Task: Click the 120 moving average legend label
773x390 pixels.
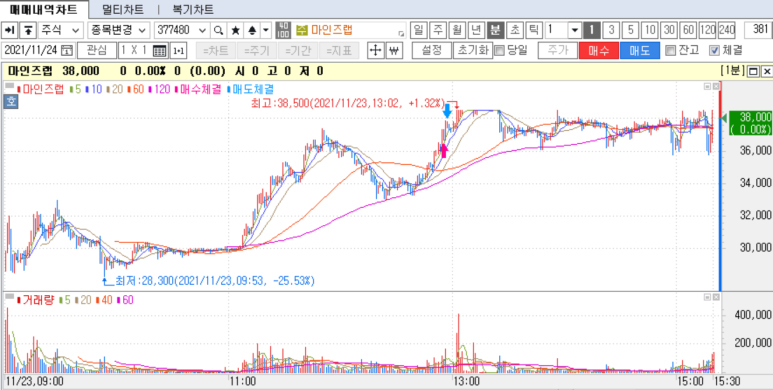Action: click(x=161, y=89)
